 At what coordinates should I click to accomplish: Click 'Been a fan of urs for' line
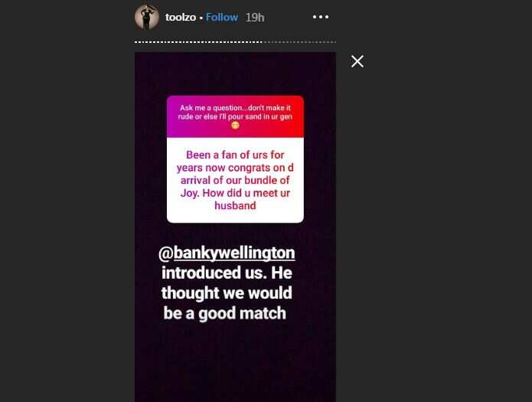tap(235, 155)
